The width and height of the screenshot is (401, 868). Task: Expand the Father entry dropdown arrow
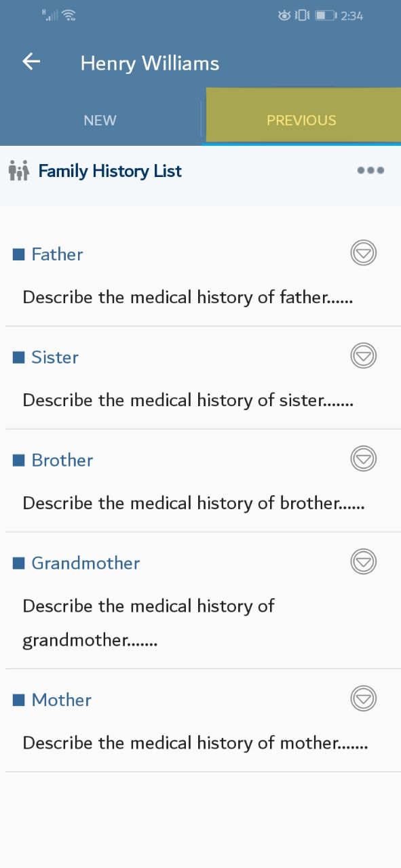[x=364, y=253]
